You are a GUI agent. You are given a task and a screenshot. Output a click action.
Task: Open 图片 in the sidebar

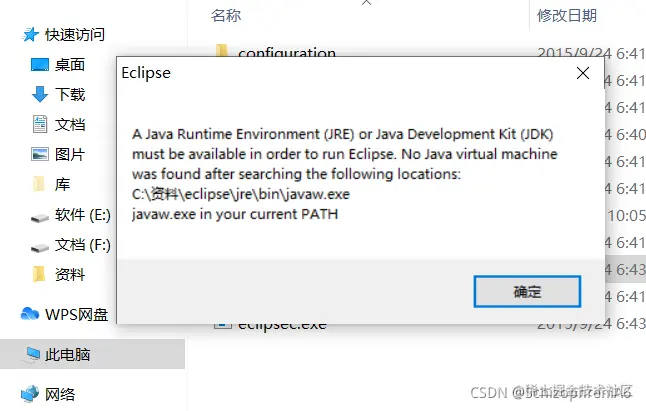tap(70, 154)
